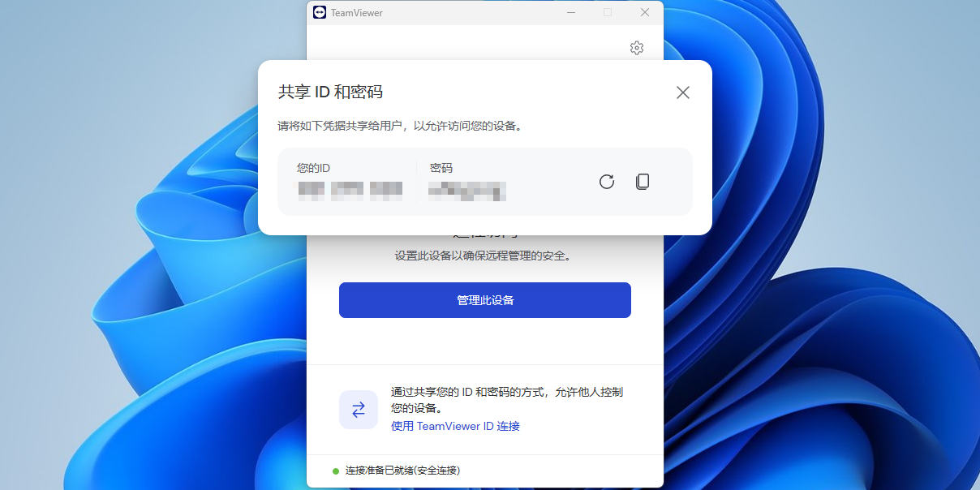Close the TeamViewer window
The image size is (980, 490).
click(644, 12)
